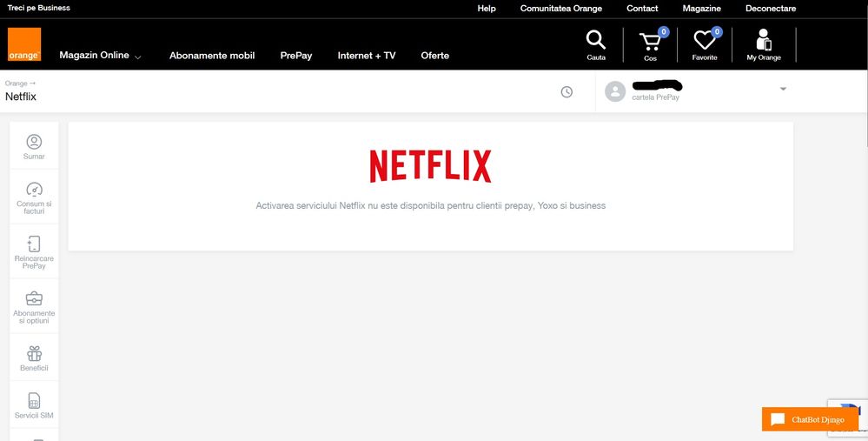868x441 pixels.
Task: Click the cart count badge
Action: pyautogui.click(x=663, y=32)
